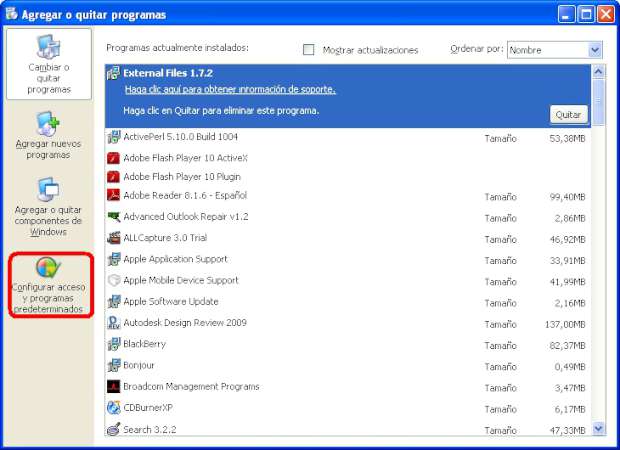Click the scrollbar down arrow
620x450 pixels.
[599, 428]
